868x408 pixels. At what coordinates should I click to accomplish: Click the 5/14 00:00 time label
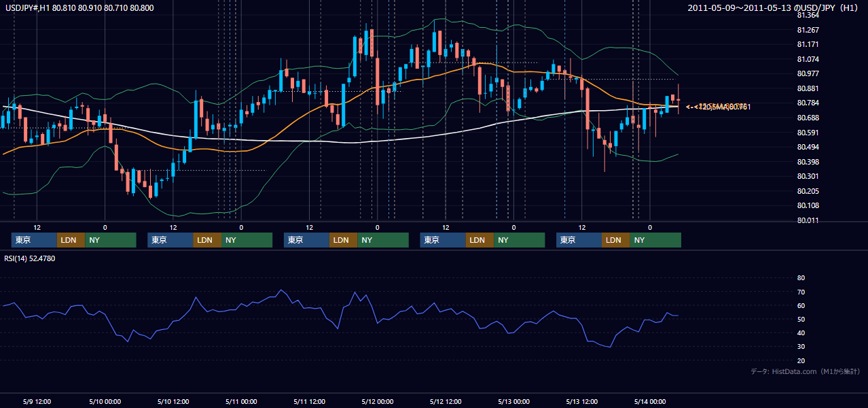point(649,401)
